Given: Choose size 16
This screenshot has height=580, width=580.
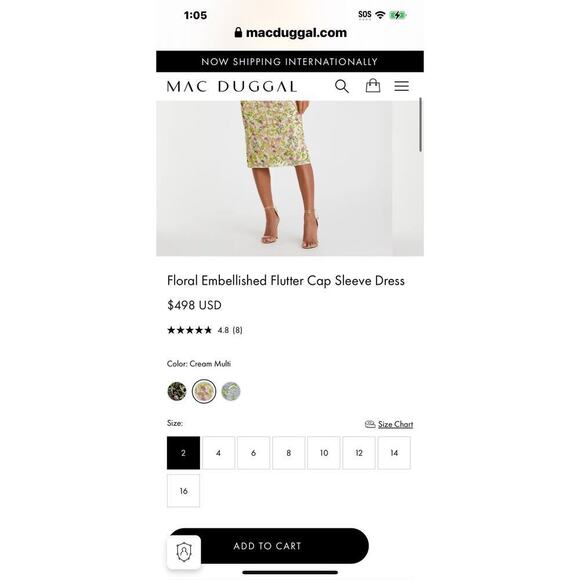Looking at the screenshot, I should 183,491.
